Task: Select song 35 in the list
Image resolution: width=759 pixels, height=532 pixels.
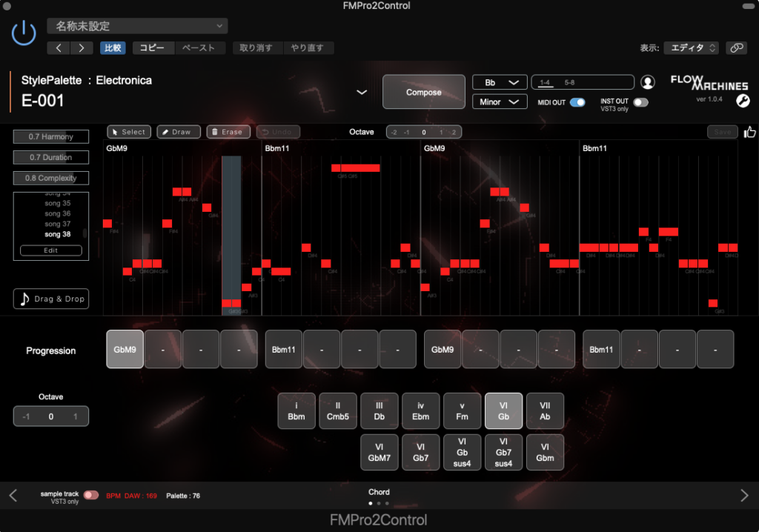Action: pyautogui.click(x=58, y=203)
